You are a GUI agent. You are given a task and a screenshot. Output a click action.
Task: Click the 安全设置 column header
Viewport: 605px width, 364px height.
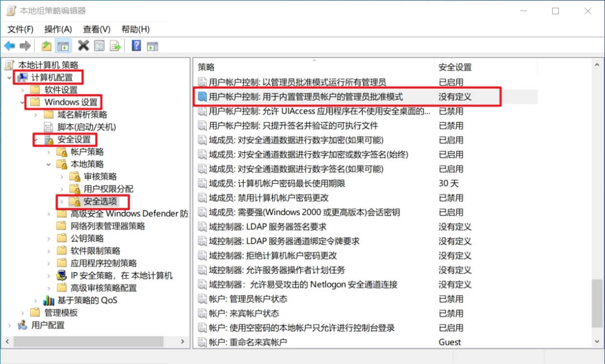click(x=455, y=67)
